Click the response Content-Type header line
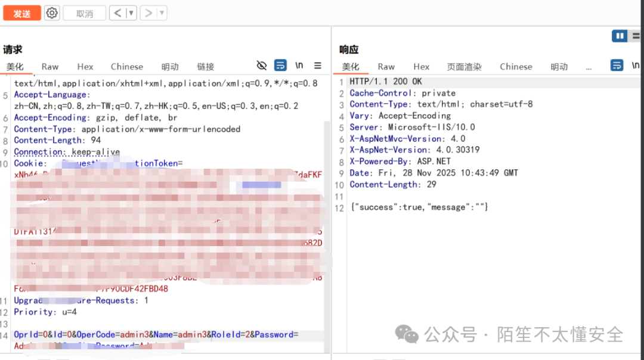Screen dimensions: 644x360 click(x=441, y=104)
